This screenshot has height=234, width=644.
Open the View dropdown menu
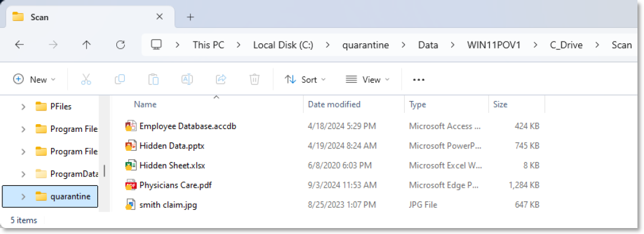[367, 80]
